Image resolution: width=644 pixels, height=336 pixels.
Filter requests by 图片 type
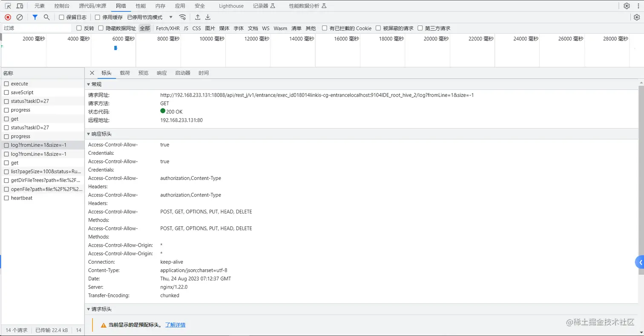point(210,28)
